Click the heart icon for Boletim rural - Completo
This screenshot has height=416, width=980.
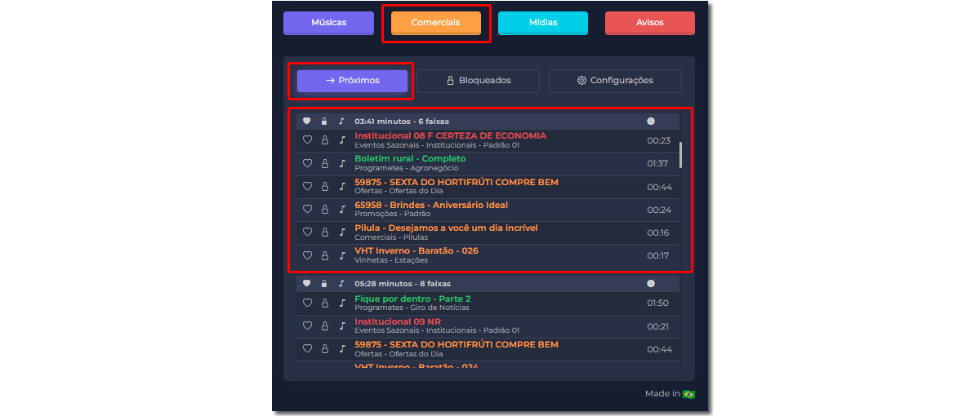click(x=307, y=163)
